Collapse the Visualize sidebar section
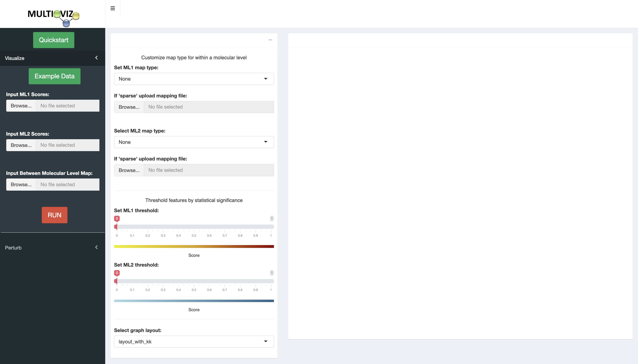The width and height of the screenshot is (638, 364). click(x=96, y=57)
